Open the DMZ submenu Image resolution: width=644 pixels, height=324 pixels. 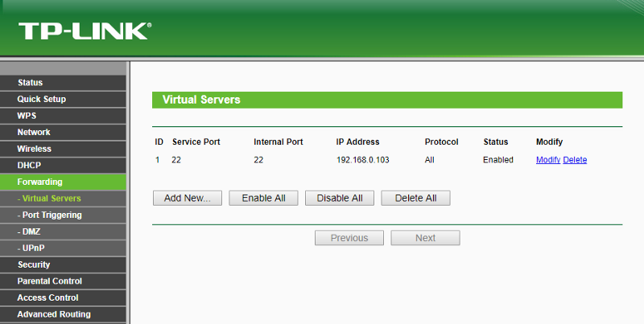pyautogui.click(x=63, y=232)
